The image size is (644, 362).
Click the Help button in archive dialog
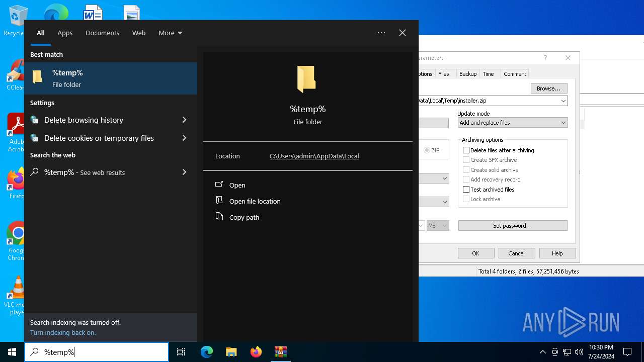557,253
